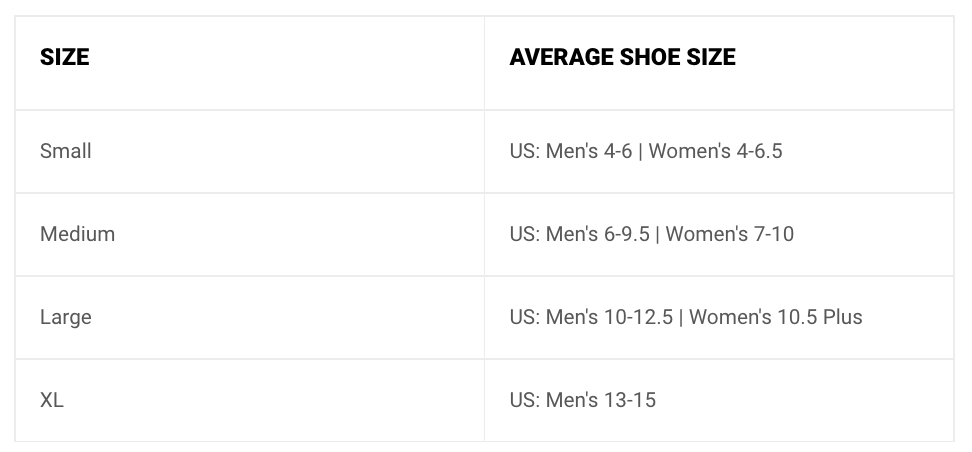Image resolution: width=972 pixels, height=452 pixels.
Task: Click the US prefix in Medium row
Action: coord(524,234)
